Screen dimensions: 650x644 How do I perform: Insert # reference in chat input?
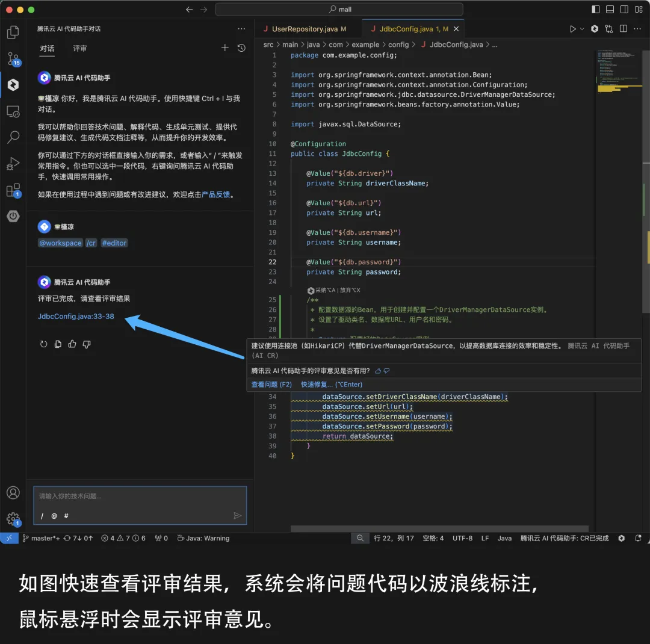click(66, 516)
